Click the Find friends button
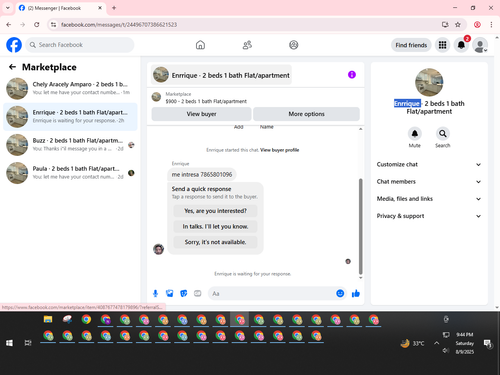The image size is (500, 375). (x=411, y=45)
